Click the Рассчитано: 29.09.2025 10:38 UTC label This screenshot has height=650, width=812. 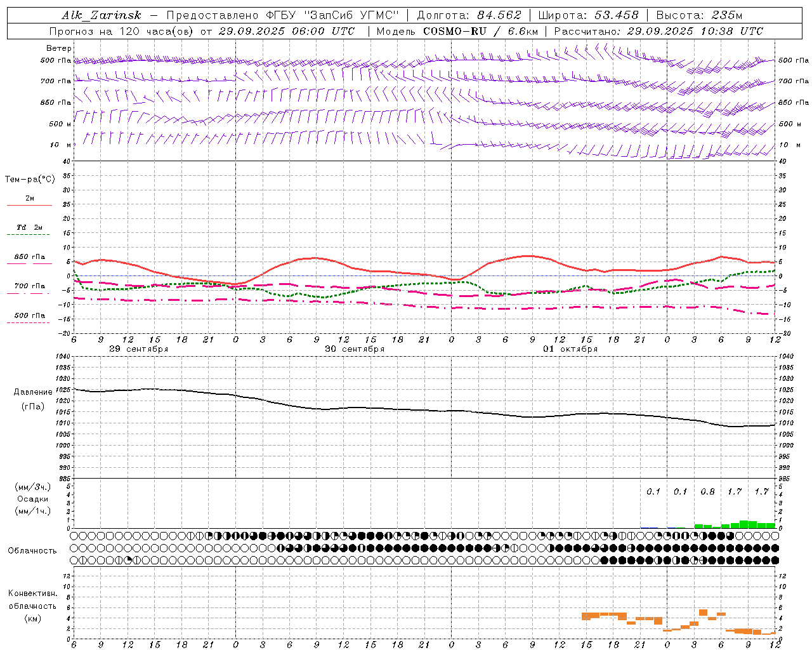[658, 31]
